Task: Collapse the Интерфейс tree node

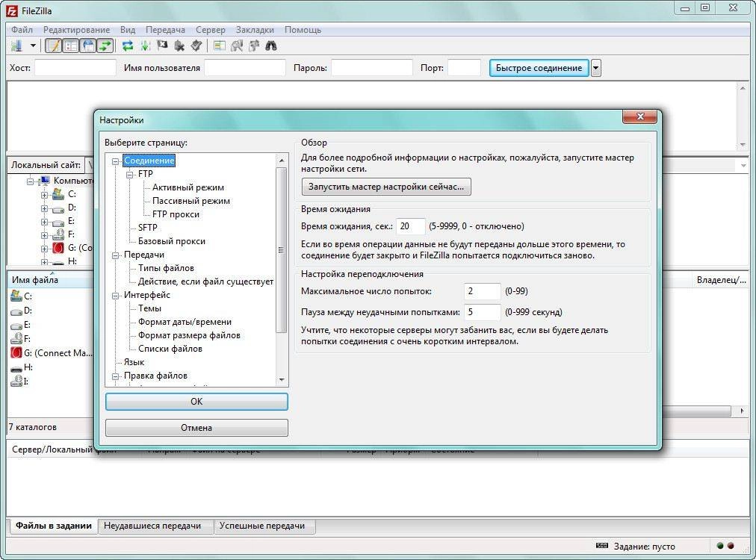Action: click(116, 296)
